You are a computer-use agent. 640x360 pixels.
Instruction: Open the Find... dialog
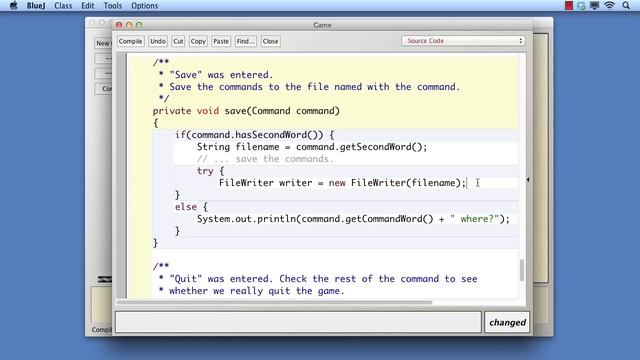(x=246, y=41)
